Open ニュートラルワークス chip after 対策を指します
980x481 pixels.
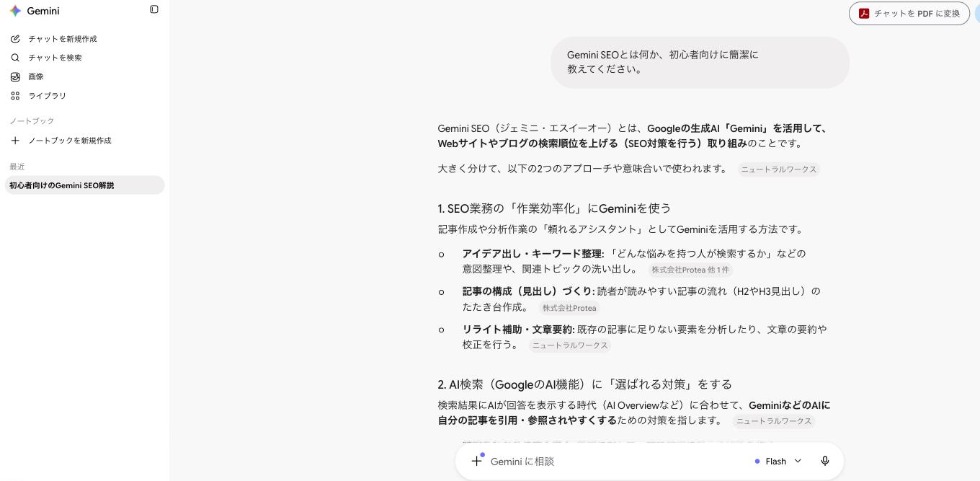coord(774,421)
